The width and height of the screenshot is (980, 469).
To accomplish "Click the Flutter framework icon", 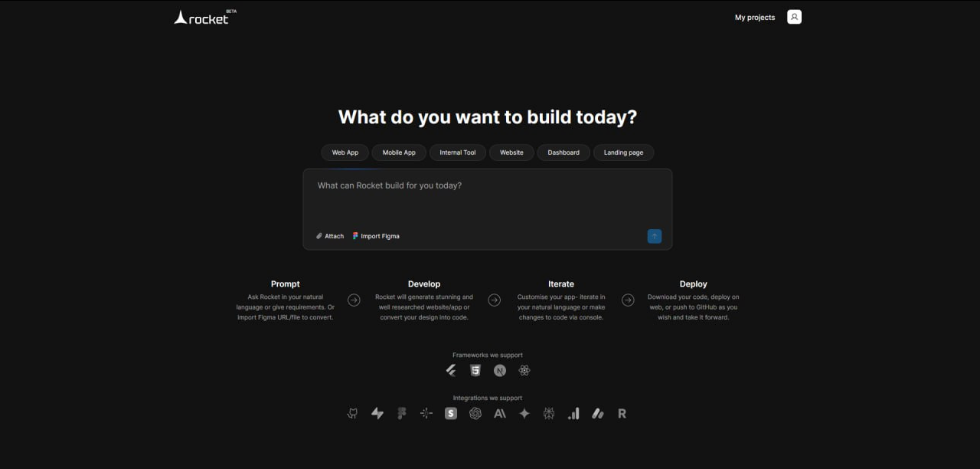I will 451,370.
